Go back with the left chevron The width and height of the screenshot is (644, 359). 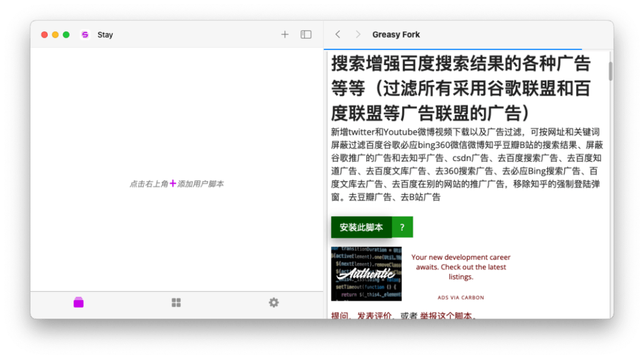338,35
